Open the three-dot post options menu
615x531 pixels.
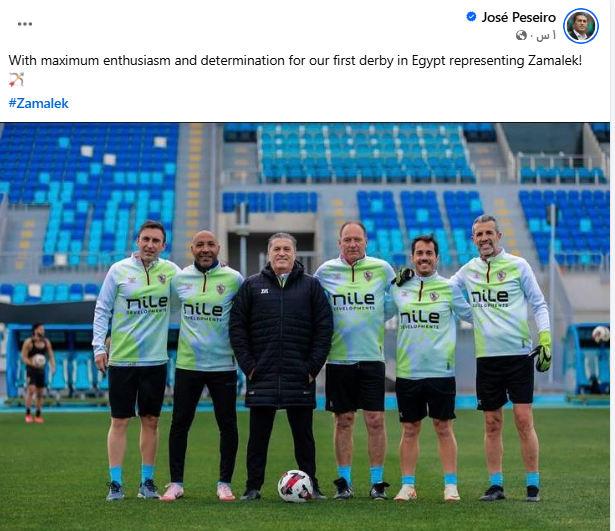click(25, 24)
